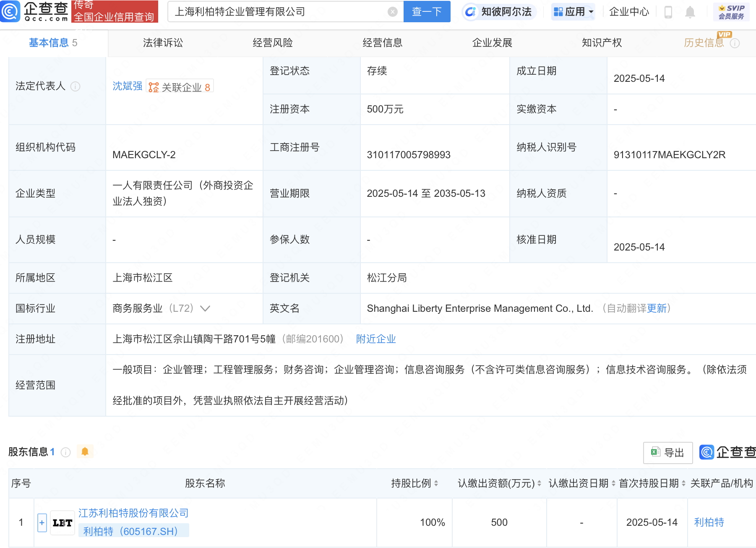Open the notifications bell in the header
Viewport: 756px width, 548px height.
[x=690, y=12]
